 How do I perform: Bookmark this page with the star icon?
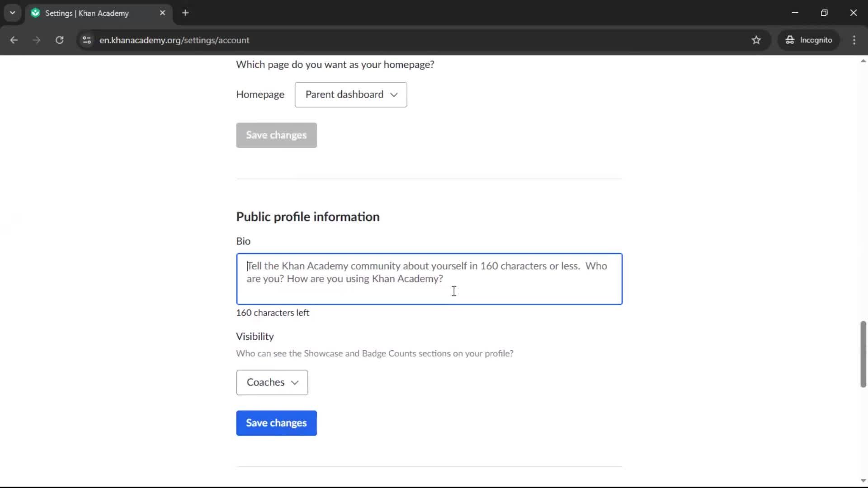point(756,40)
